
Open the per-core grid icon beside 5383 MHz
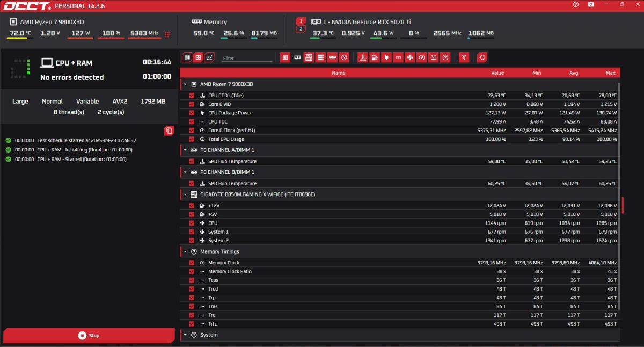(x=167, y=34)
